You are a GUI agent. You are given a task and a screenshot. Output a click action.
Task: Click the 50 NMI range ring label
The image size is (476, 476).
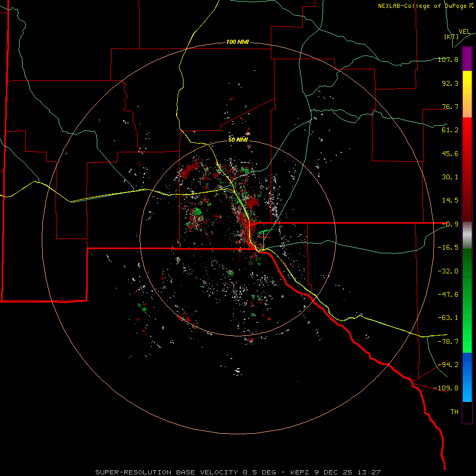point(238,140)
